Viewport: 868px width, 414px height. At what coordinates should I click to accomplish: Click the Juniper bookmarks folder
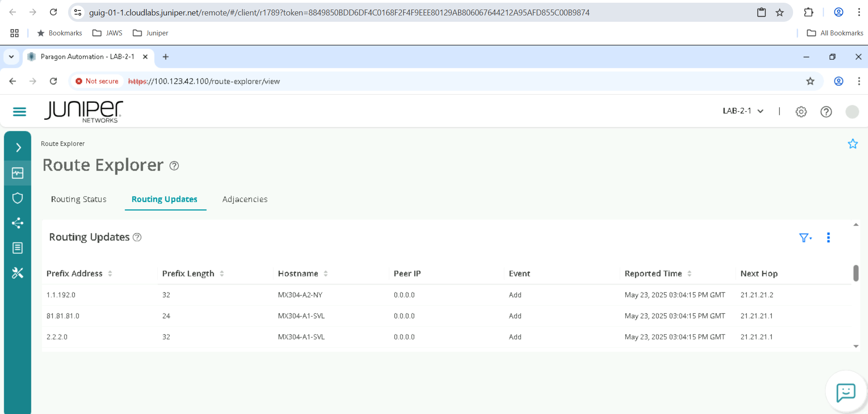(x=151, y=33)
